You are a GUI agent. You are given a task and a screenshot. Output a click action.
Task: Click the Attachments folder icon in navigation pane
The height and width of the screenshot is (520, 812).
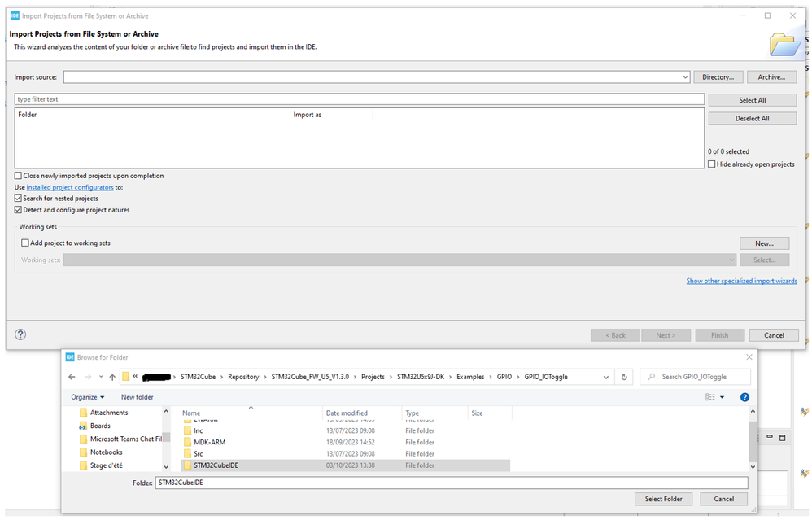coord(83,413)
